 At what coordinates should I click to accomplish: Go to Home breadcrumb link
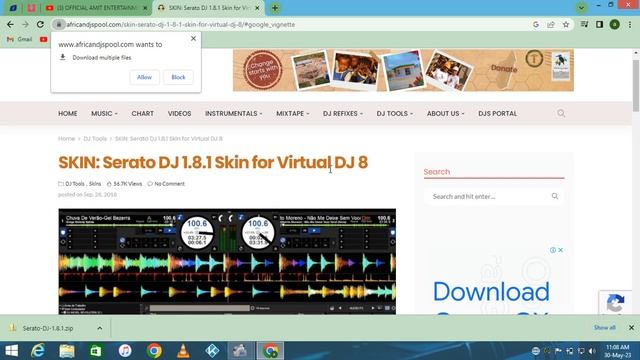67,139
